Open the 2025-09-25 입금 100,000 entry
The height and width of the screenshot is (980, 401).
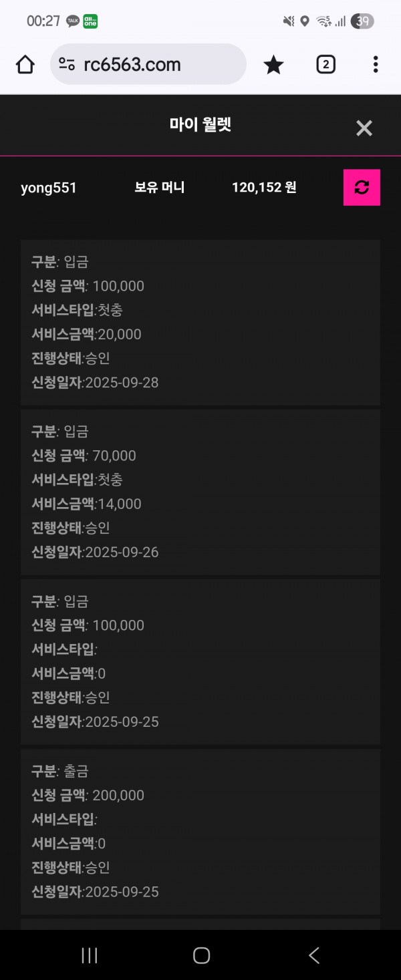200,661
